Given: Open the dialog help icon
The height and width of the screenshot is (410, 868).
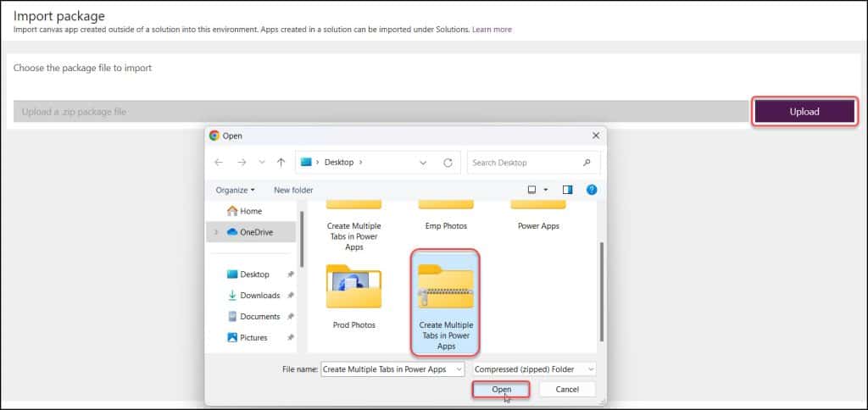Looking at the screenshot, I should (592, 190).
